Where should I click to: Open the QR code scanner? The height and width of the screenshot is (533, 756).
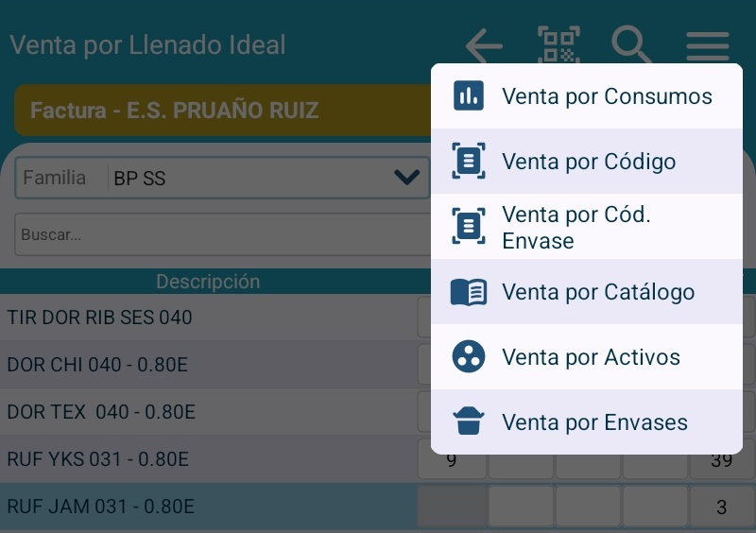tap(558, 44)
